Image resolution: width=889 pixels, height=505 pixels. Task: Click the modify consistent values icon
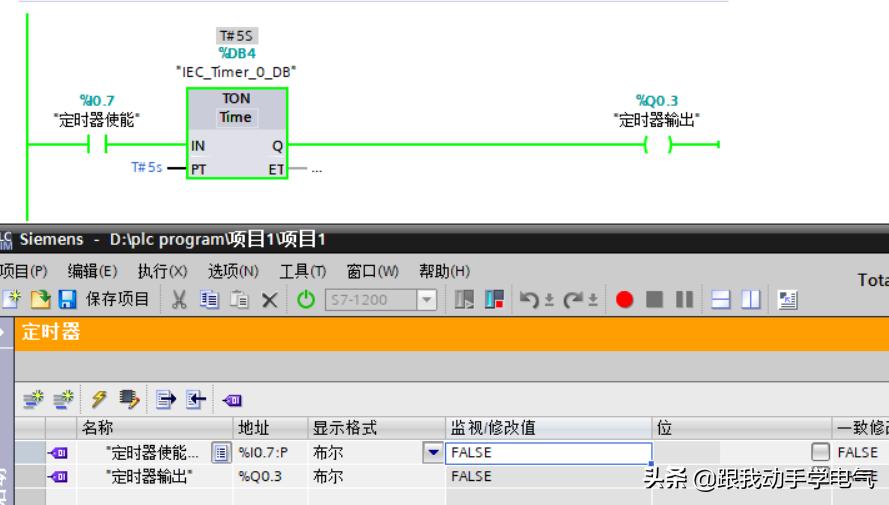(x=129, y=400)
